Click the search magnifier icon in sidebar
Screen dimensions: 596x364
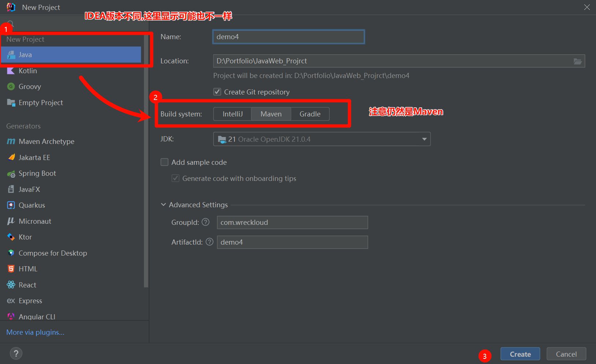pos(10,23)
